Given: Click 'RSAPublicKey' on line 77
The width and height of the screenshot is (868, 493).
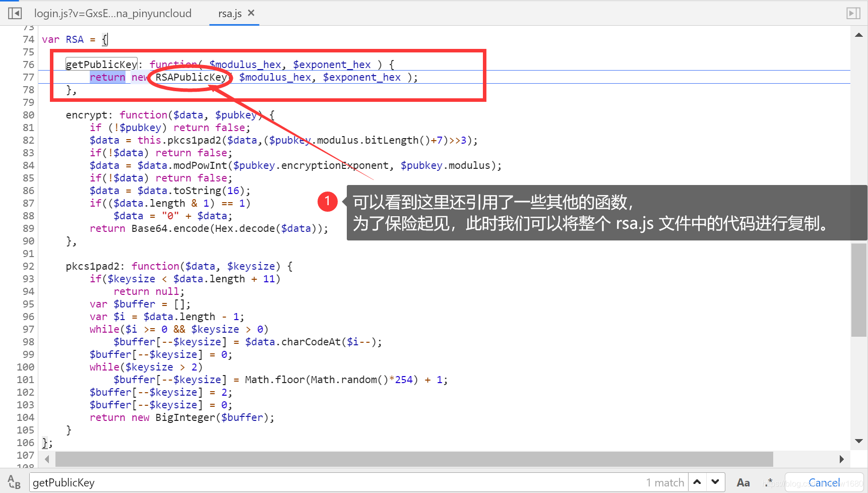Looking at the screenshot, I should pos(191,77).
